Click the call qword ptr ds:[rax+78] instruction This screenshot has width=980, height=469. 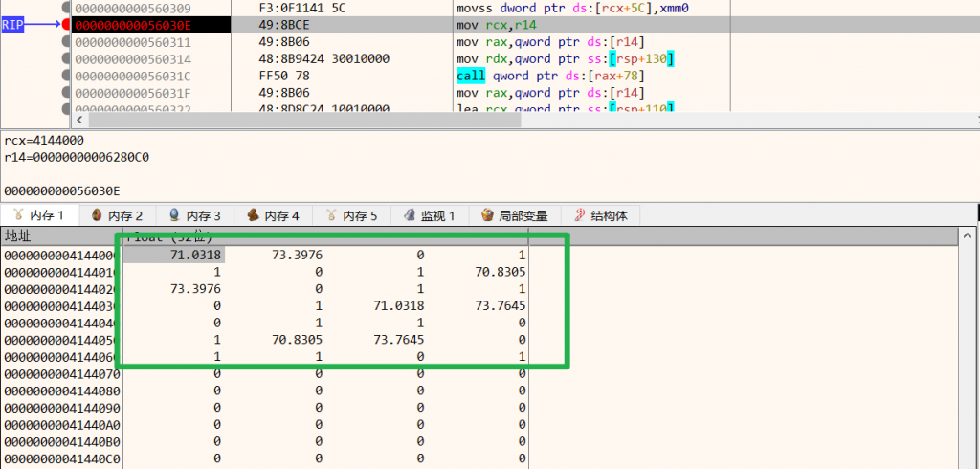tap(550, 77)
